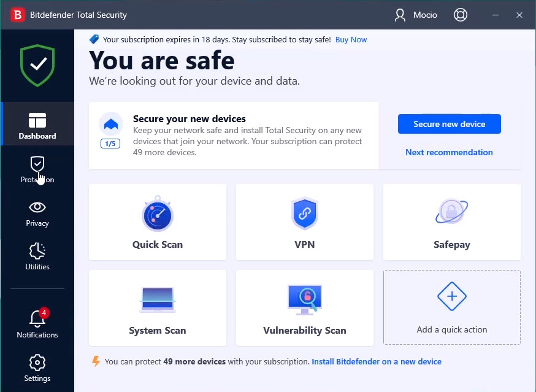Open the Notifications bell icon
Screen dimensions: 536x392
tap(37, 318)
